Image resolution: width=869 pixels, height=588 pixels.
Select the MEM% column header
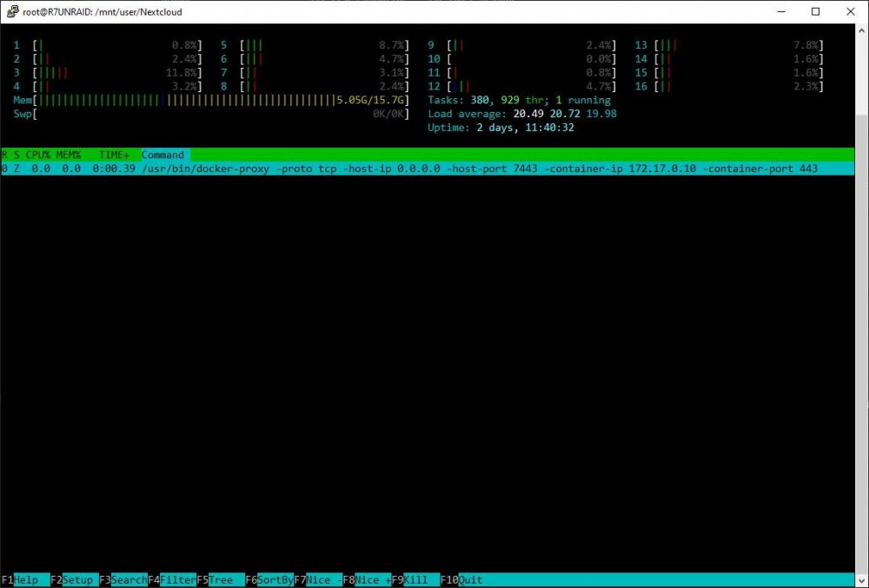pyautogui.click(x=68, y=155)
